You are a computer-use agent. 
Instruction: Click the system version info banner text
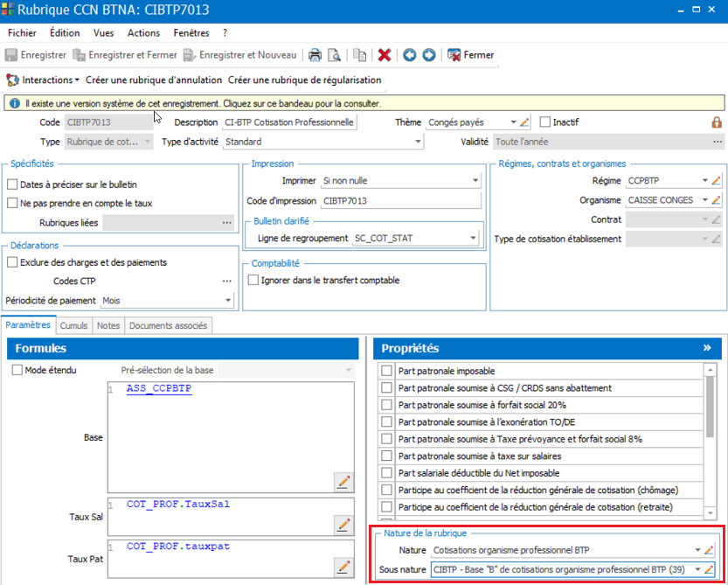[204, 103]
